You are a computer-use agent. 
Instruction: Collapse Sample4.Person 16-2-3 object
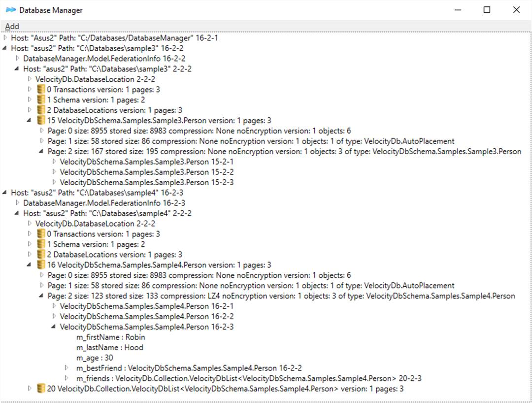pyautogui.click(x=53, y=327)
